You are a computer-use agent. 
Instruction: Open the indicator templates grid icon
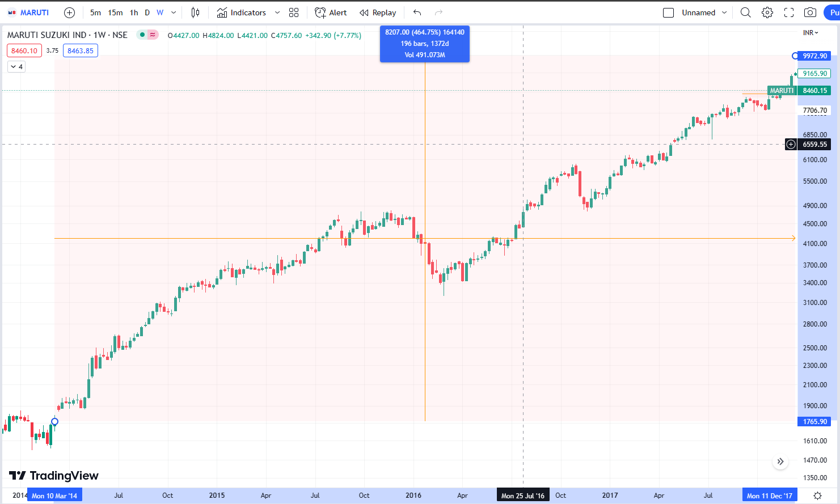[294, 12]
